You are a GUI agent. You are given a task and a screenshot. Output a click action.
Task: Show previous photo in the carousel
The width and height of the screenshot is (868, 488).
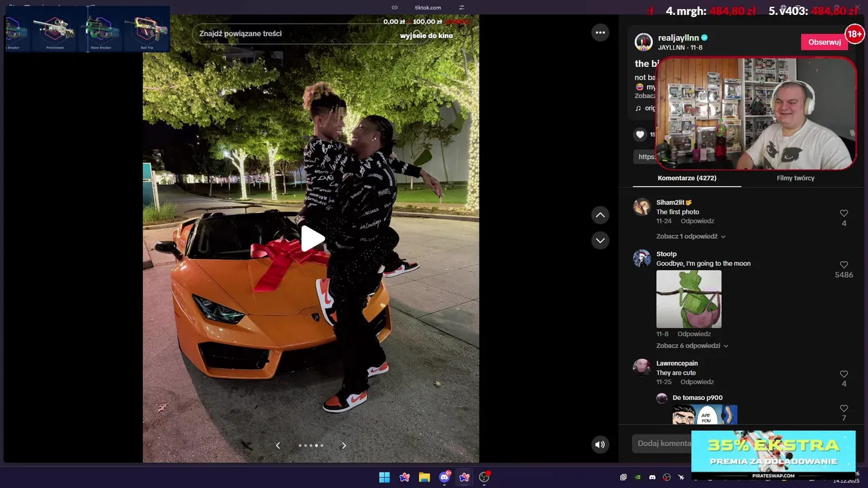pyautogui.click(x=277, y=445)
